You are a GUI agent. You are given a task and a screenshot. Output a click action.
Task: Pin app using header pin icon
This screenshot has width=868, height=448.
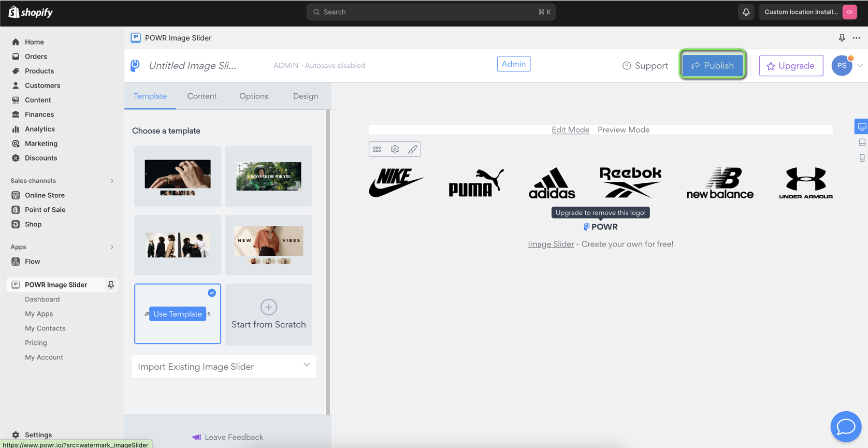(842, 38)
